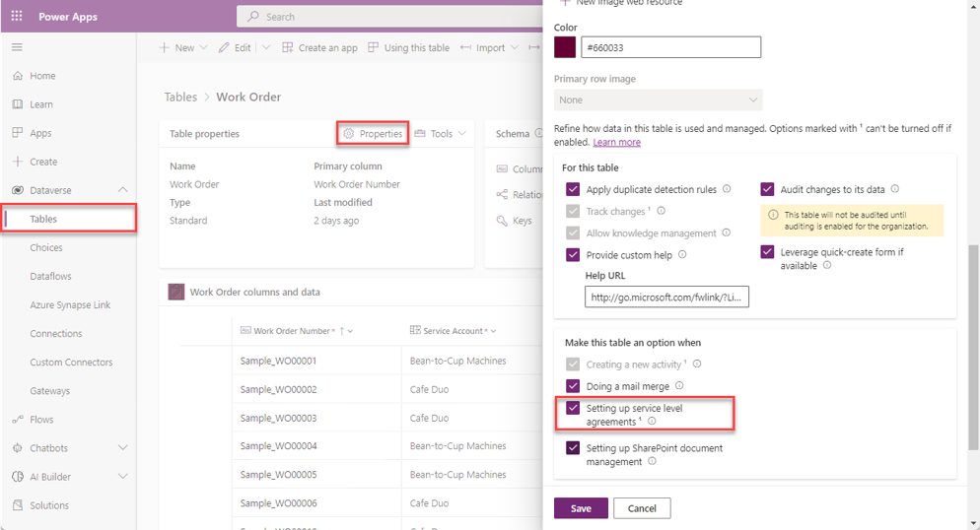This screenshot has height=530, width=980.
Task: Uncheck Apply duplicate detection rules
Action: click(x=573, y=189)
